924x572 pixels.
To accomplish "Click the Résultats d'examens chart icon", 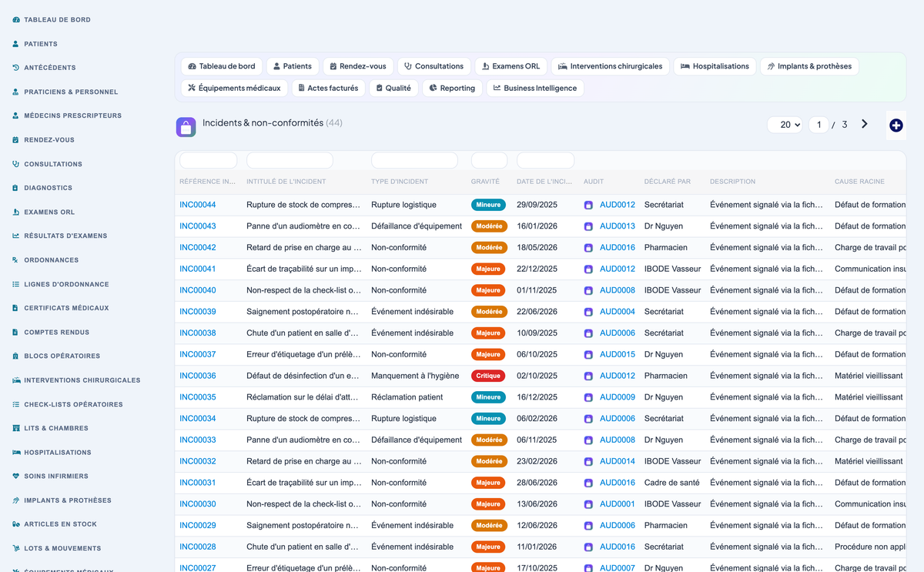I will (16, 236).
